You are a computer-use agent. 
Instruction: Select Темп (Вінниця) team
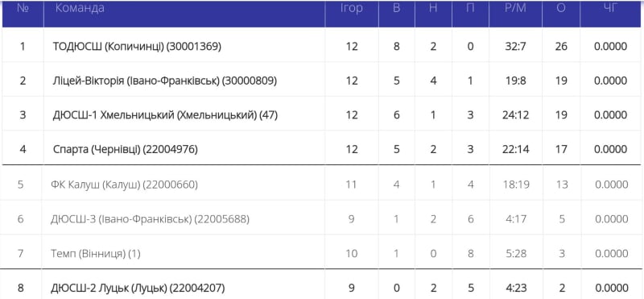click(96, 254)
